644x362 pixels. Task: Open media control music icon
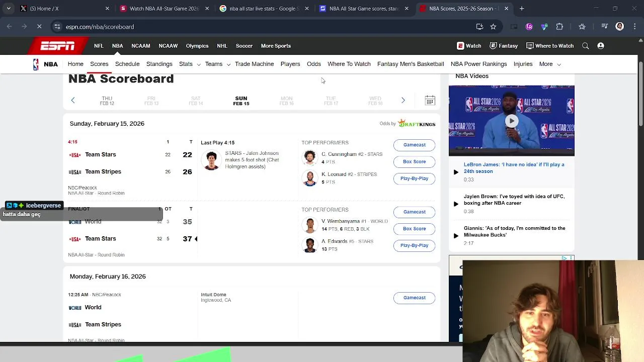coord(605,27)
